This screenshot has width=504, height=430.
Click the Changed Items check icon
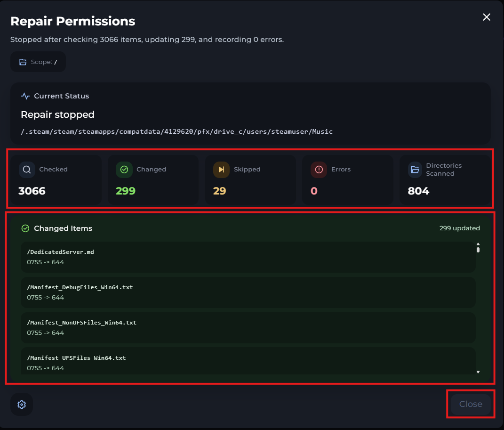(x=25, y=228)
